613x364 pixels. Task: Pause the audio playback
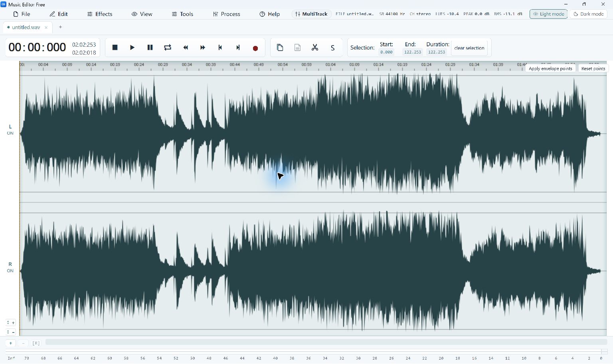tap(150, 47)
